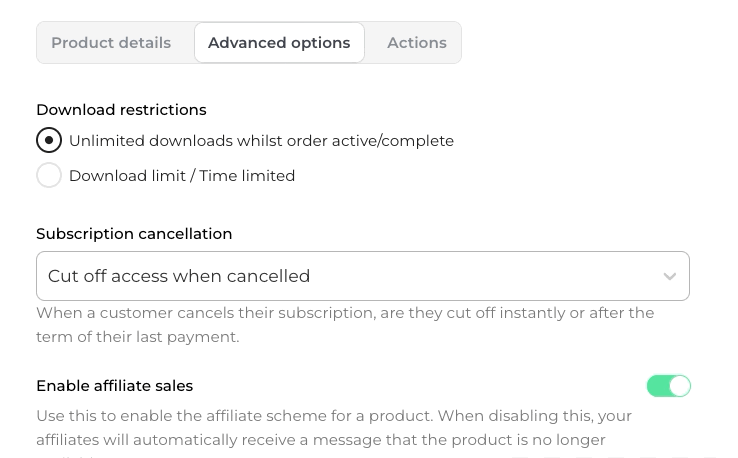The height and width of the screenshot is (458, 738).
Task: Click the filled dot in selected radio
Action: pyautogui.click(x=49, y=140)
